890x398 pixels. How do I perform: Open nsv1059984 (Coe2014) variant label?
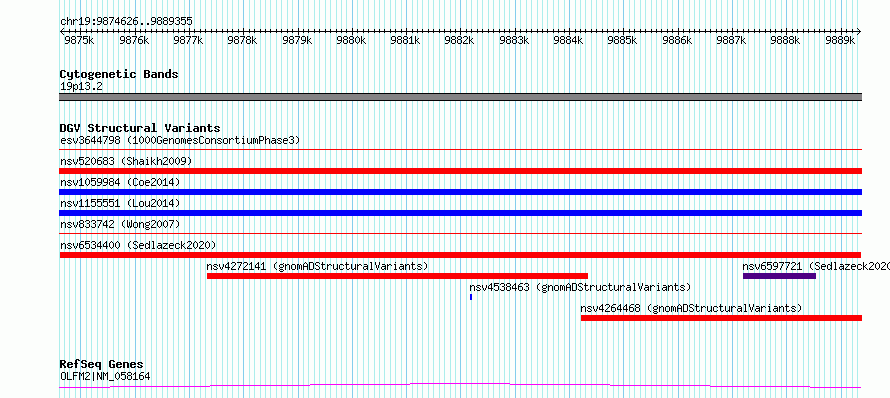pyautogui.click(x=120, y=182)
